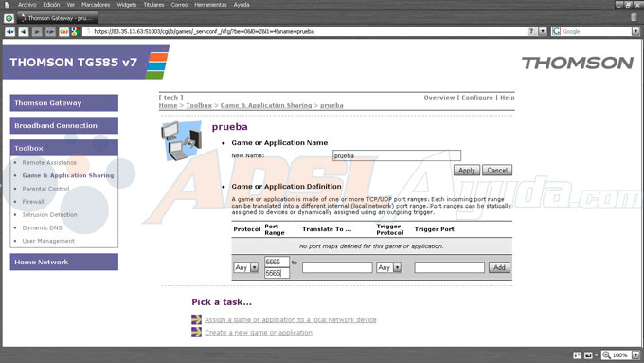Image resolution: width=644 pixels, height=363 pixels.
Task: Click the Port Range end field
Action: point(277,273)
